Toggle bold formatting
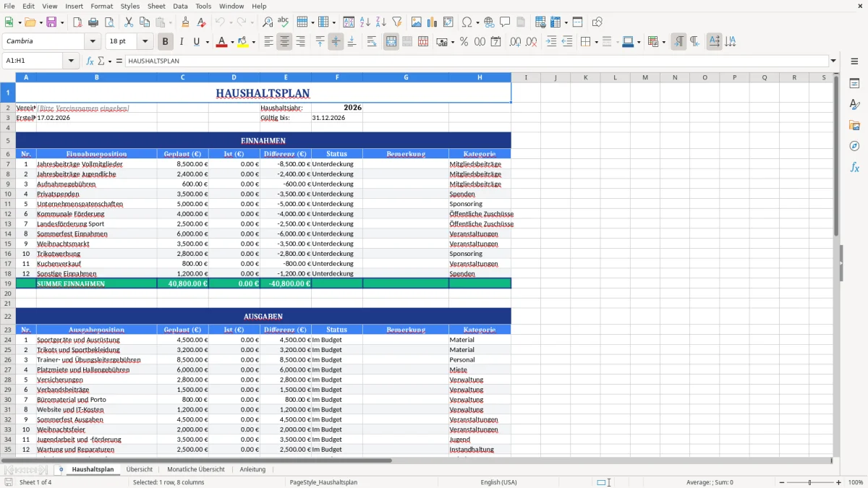868x488 pixels. pos(165,41)
